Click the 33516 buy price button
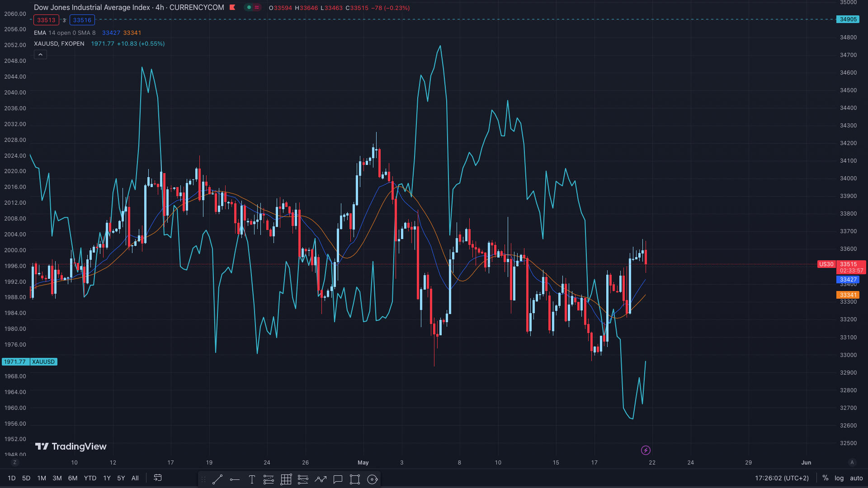868x488 pixels. [82, 20]
